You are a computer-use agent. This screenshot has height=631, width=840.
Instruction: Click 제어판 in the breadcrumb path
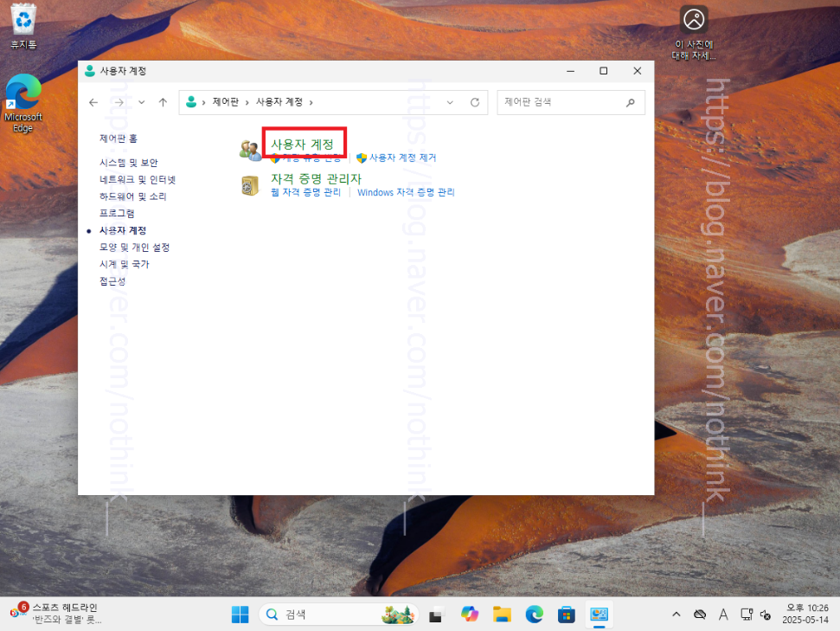pyautogui.click(x=226, y=102)
